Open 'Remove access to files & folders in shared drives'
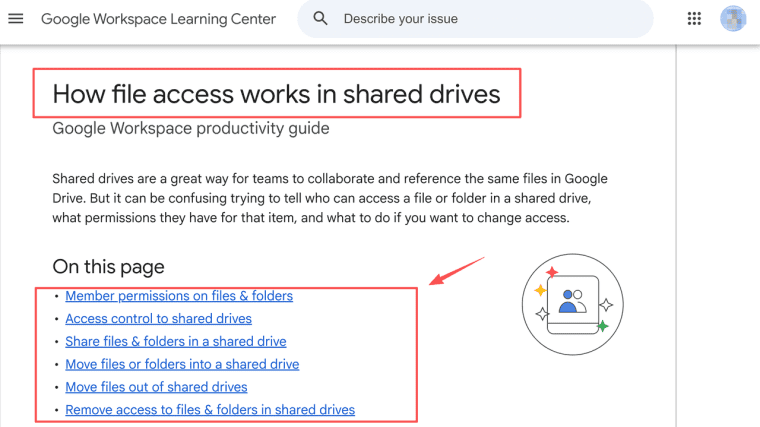The image size is (760, 427). (210, 410)
